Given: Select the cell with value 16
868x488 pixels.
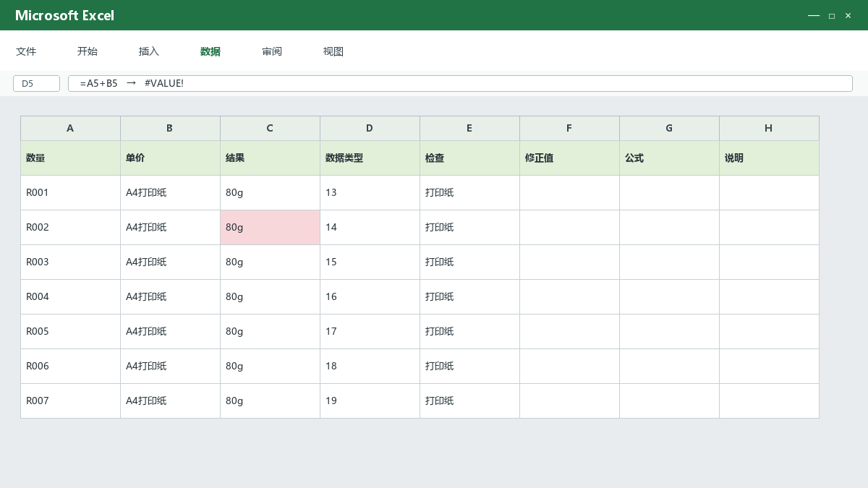Looking at the screenshot, I should [370, 296].
